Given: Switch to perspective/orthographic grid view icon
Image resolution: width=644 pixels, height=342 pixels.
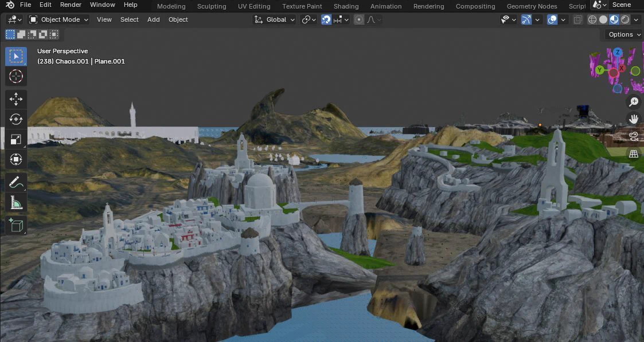Looking at the screenshot, I should [634, 154].
